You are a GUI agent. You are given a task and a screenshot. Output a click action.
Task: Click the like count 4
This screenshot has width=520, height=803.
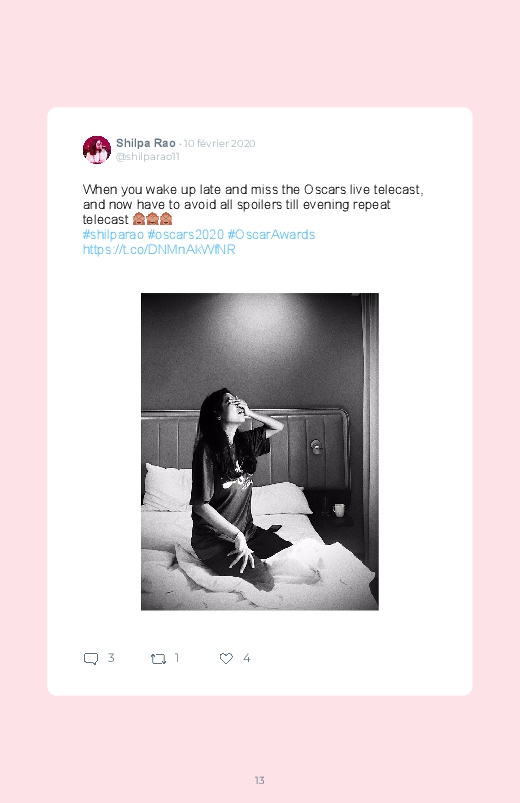247,658
